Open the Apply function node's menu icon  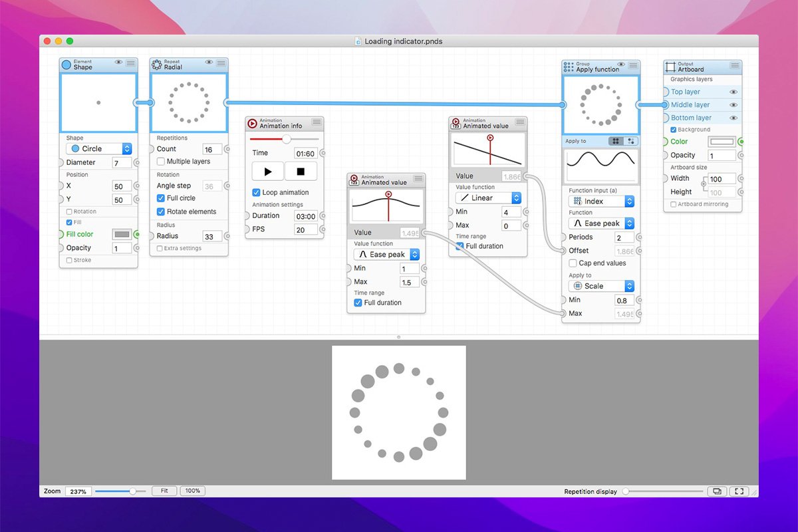point(632,65)
